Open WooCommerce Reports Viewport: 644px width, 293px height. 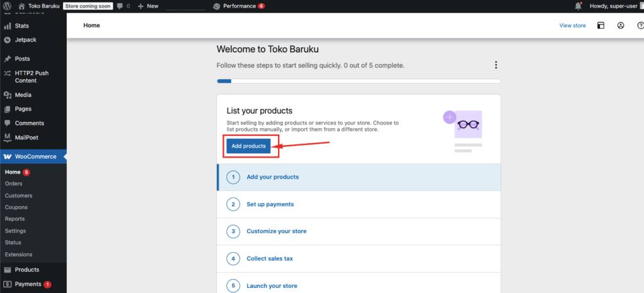coord(15,219)
